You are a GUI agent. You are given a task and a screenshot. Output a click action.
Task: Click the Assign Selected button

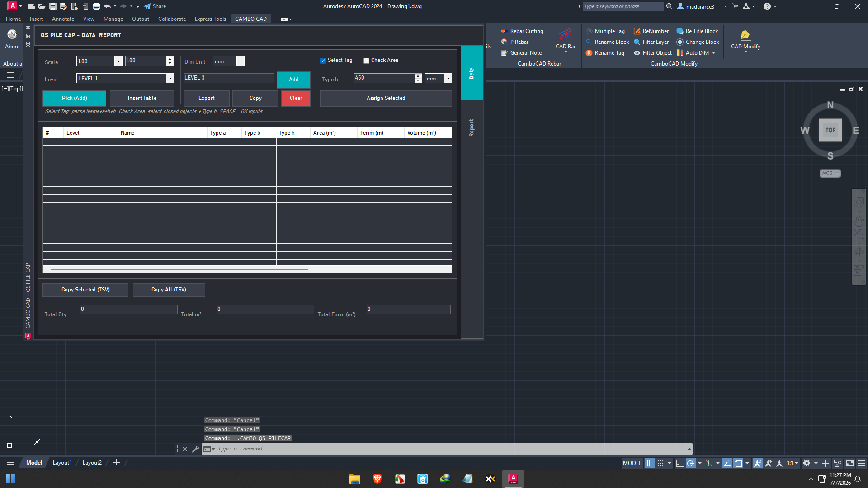[x=386, y=98]
